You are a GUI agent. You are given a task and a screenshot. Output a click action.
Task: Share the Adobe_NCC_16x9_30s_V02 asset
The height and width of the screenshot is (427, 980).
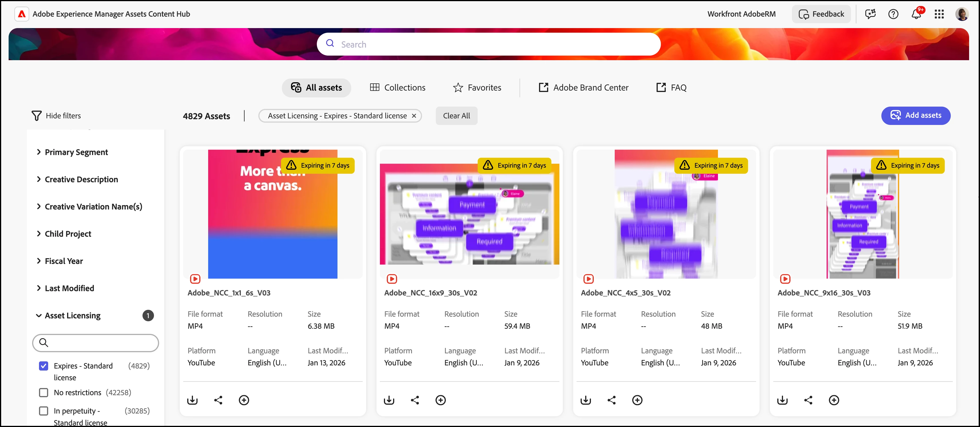(415, 400)
